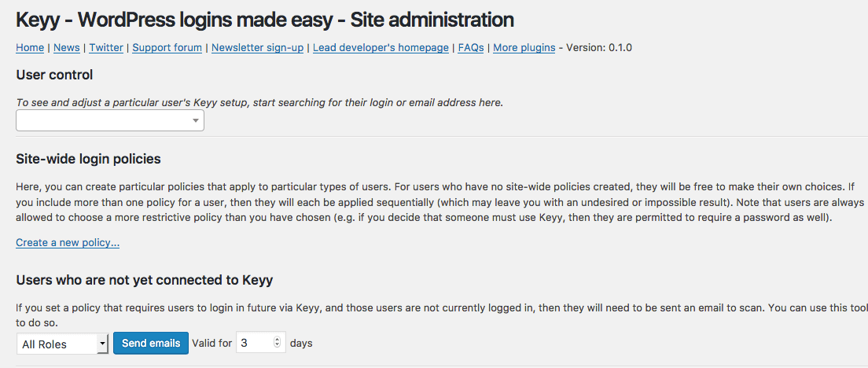Click the 'days' label after the number field

[x=301, y=343]
